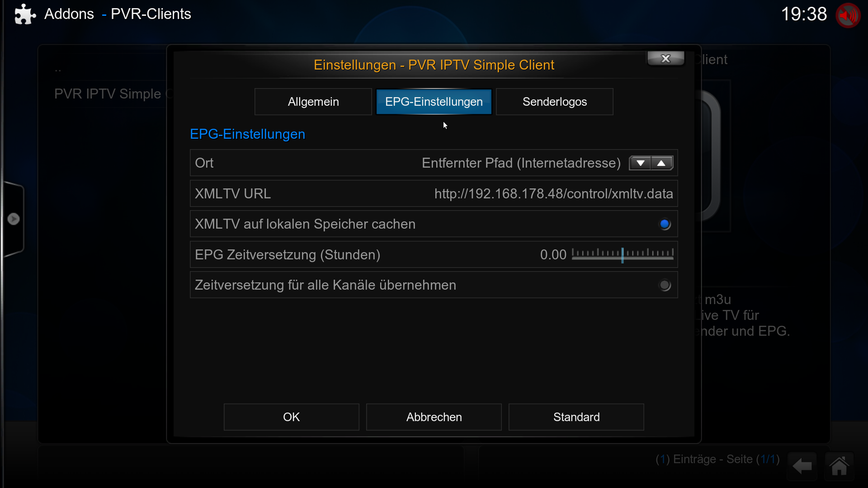The width and height of the screenshot is (868, 488).
Task: Disable XMLTV local cache toggle
Action: [x=665, y=224]
